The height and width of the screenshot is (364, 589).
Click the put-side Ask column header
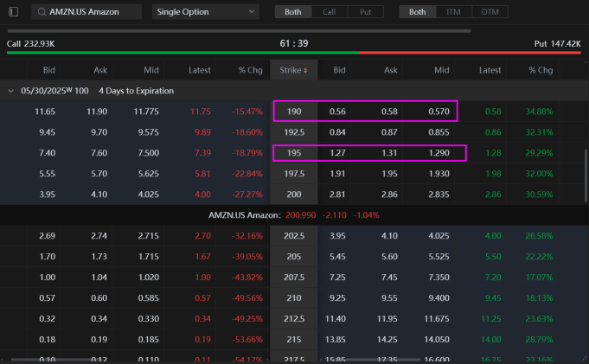tap(391, 70)
